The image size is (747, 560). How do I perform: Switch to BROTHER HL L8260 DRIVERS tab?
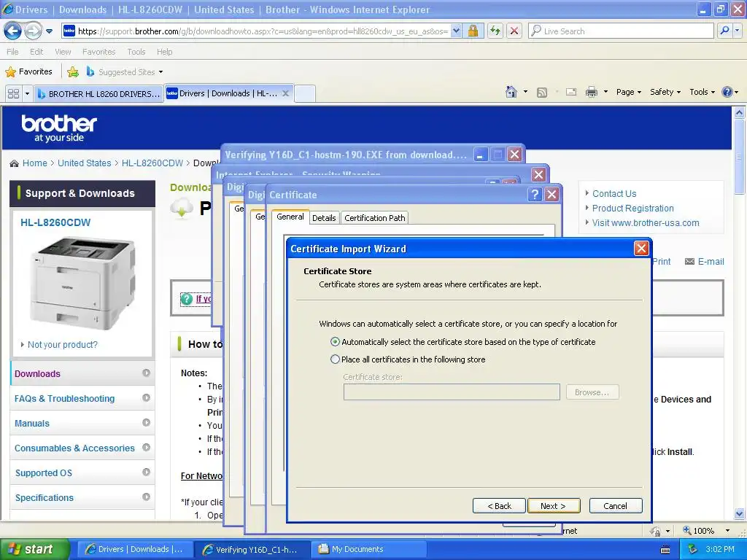click(98, 93)
